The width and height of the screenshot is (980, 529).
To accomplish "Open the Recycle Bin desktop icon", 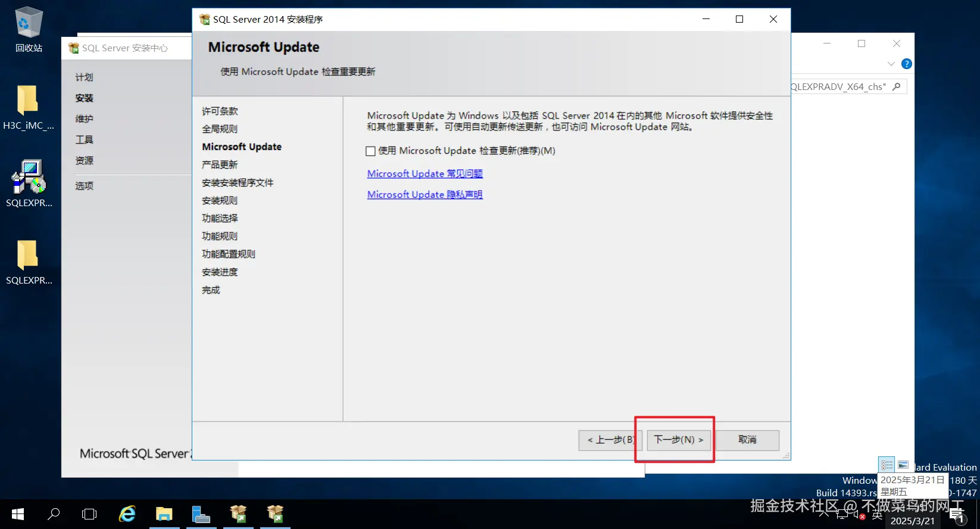I will coord(29,30).
